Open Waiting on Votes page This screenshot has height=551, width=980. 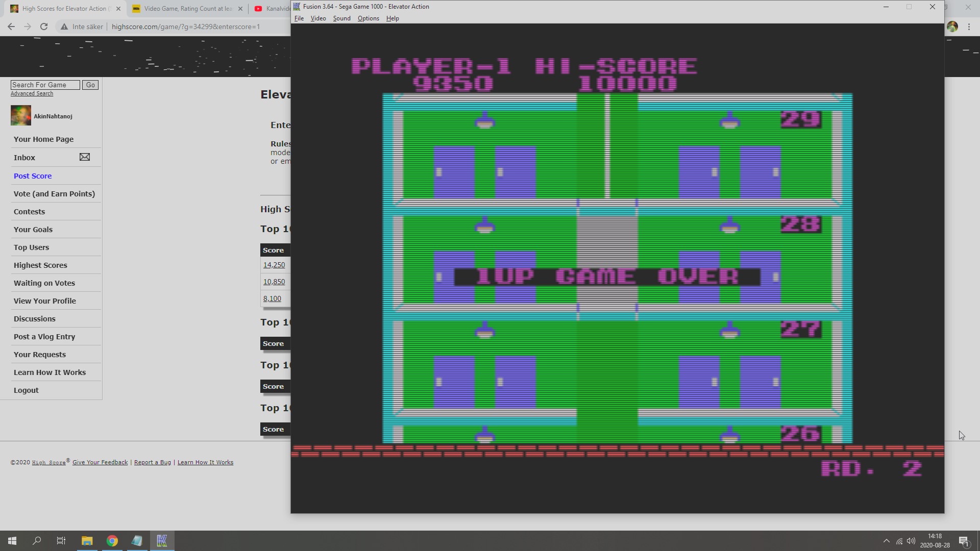tap(44, 283)
